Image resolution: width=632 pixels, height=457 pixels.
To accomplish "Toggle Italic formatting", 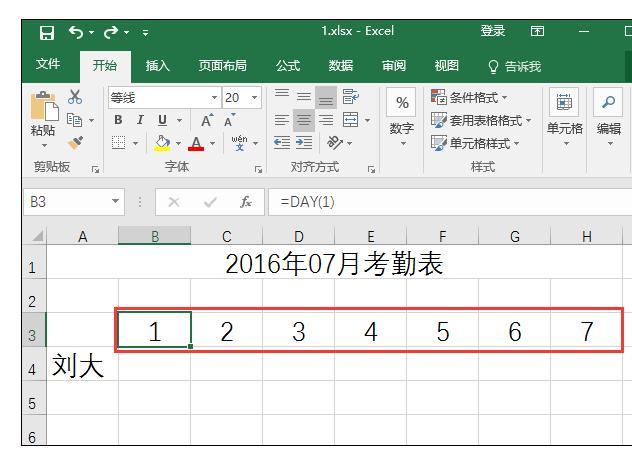I will pos(140,120).
